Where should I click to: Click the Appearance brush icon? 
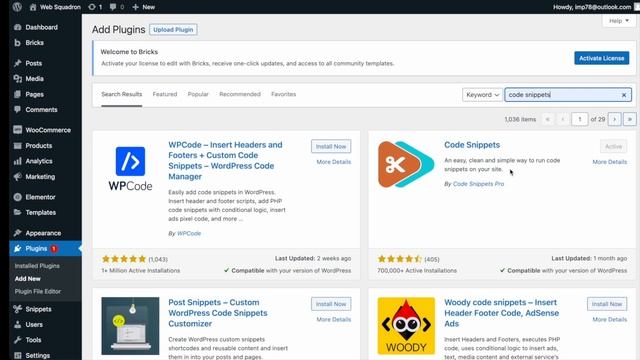(x=17, y=233)
